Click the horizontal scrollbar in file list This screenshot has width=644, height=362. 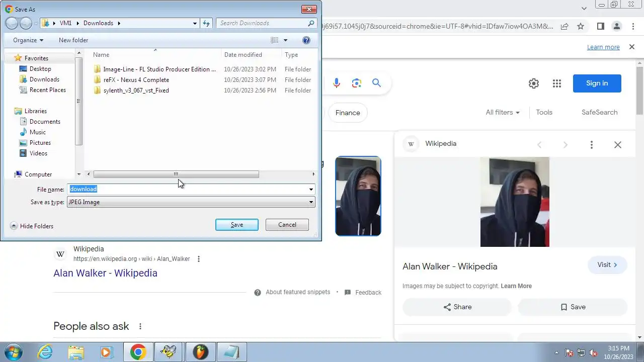pos(176,174)
